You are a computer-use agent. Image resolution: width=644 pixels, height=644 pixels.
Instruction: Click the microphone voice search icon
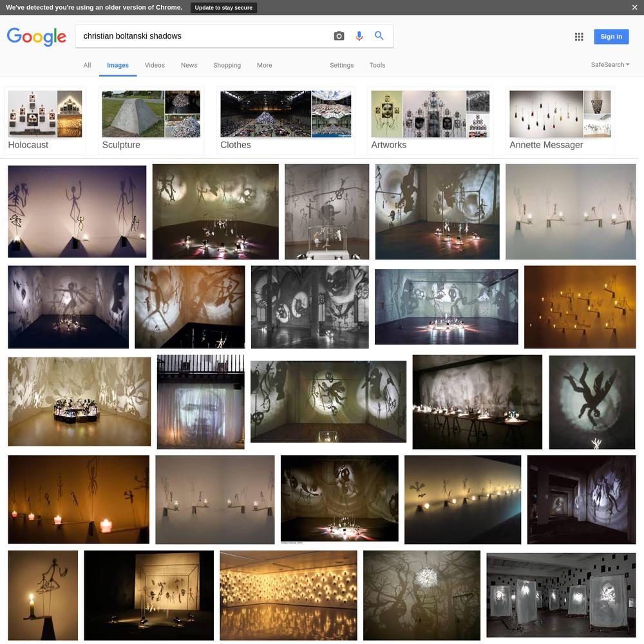tap(359, 36)
